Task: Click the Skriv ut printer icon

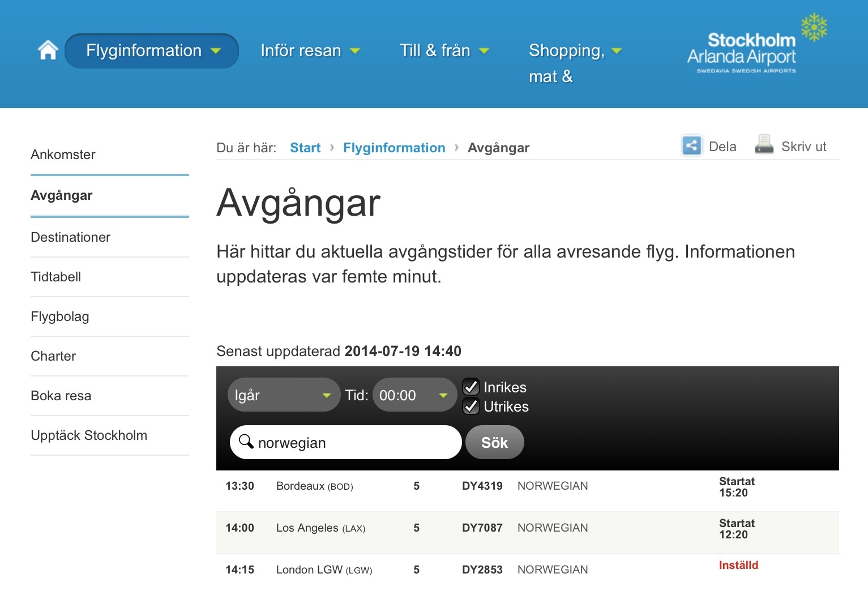Action: click(764, 145)
